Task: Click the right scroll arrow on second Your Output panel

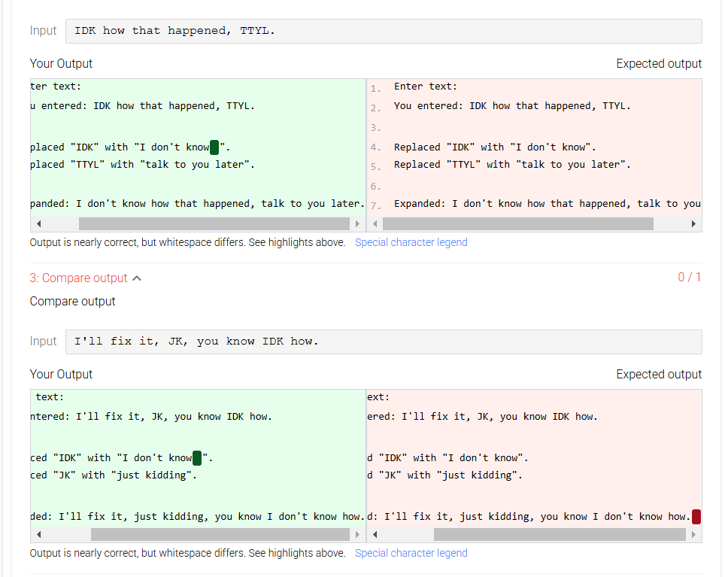Action: (358, 534)
